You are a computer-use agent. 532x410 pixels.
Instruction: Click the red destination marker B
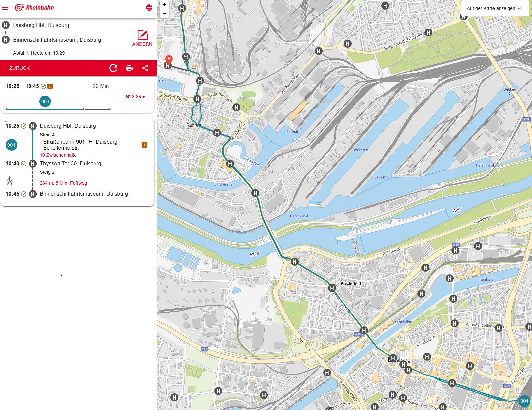169,59
